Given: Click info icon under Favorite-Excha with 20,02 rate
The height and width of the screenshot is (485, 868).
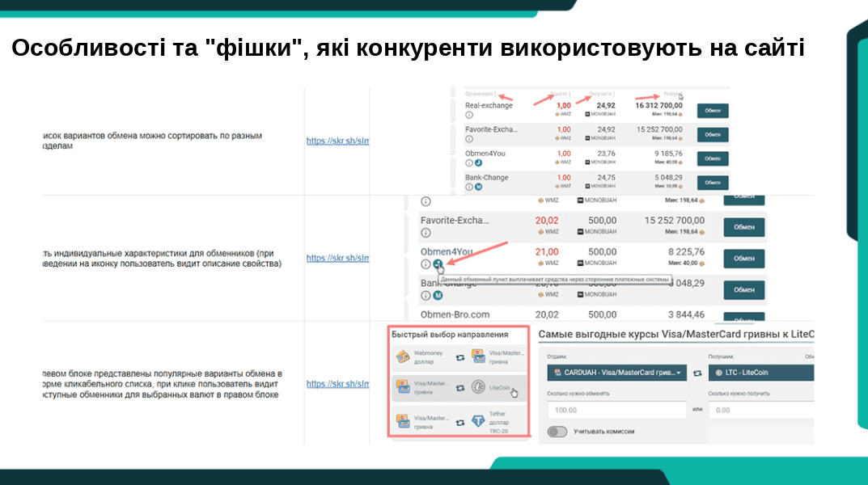Looking at the screenshot, I should pyautogui.click(x=426, y=233).
